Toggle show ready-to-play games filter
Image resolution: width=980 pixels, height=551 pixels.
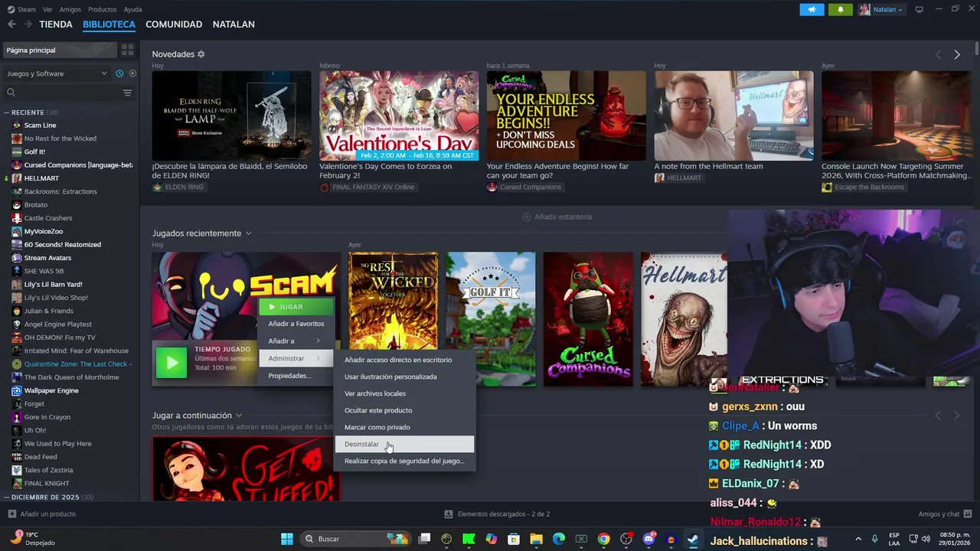[132, 73]
